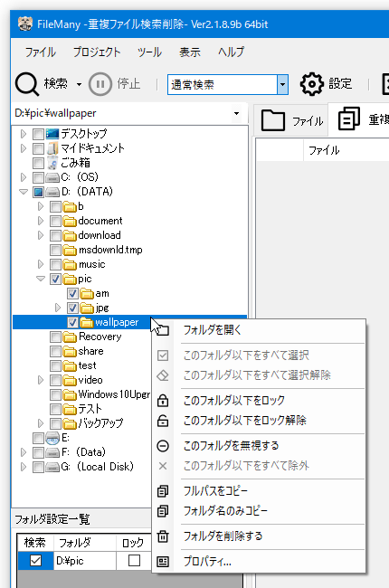Click the folder icon on ファイル tab
Viewport: 389px width, 588px height.
click(x=272, y=120)
